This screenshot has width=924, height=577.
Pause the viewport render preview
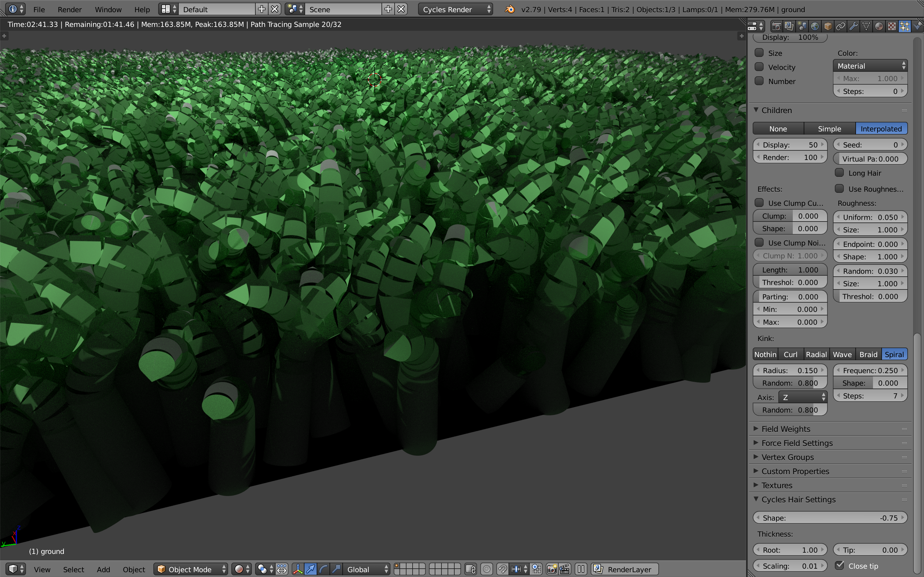click(x=581, y=569)
